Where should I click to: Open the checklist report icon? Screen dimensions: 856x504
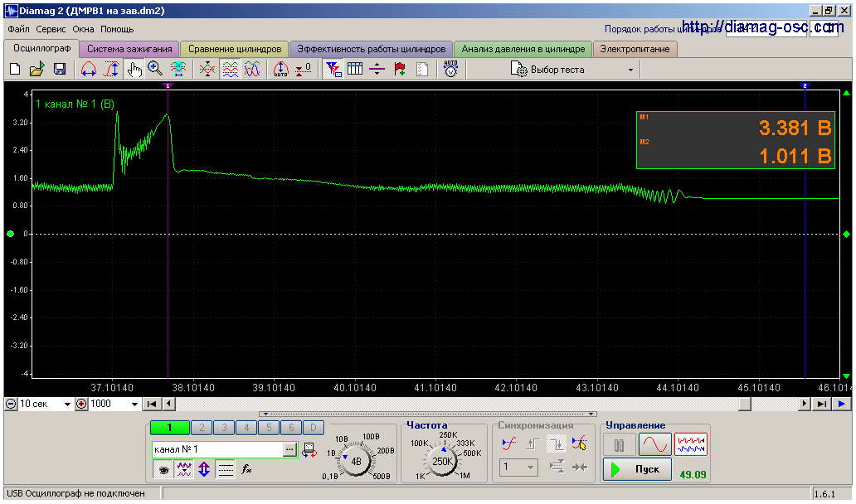click(422, 70)
